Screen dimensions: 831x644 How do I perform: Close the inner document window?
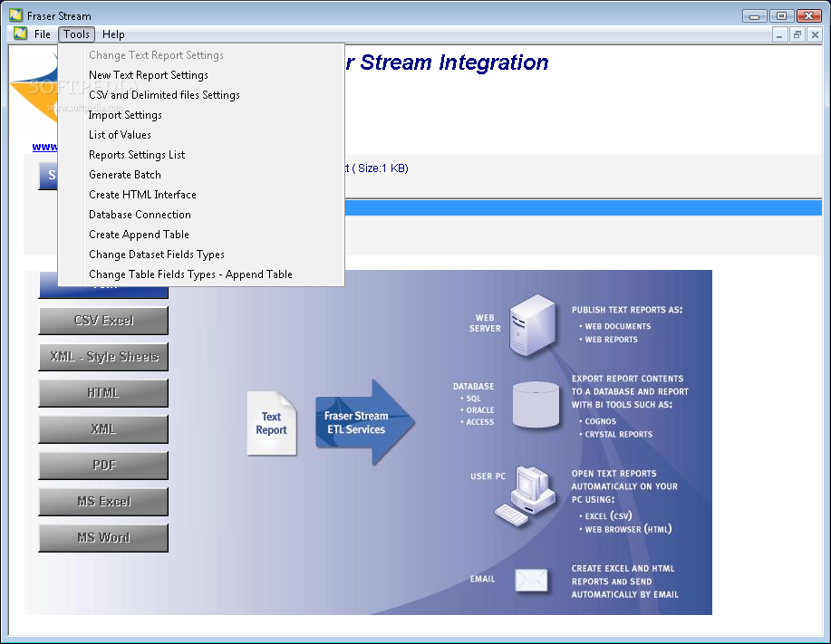[x=815, y=35]
